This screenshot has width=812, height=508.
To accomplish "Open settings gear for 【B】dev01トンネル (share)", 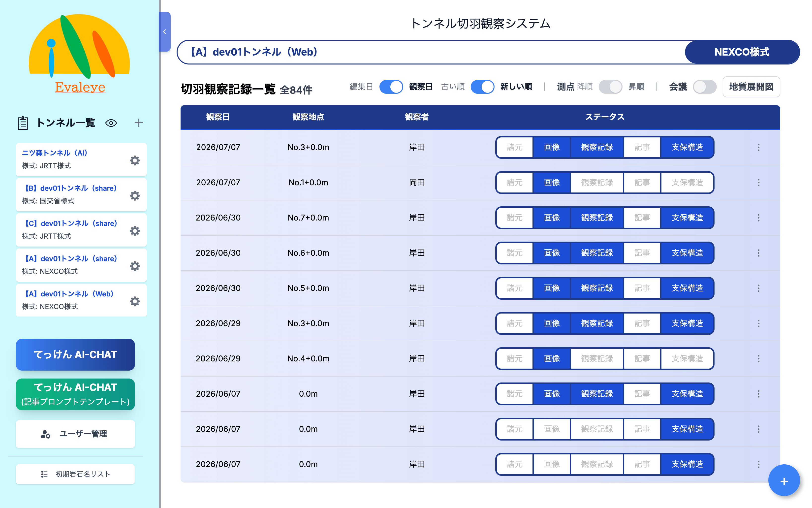I will [x=135, y=196].
